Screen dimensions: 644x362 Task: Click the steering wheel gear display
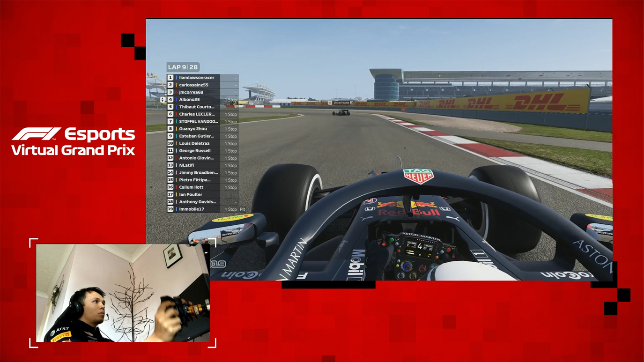pos(420,247)
